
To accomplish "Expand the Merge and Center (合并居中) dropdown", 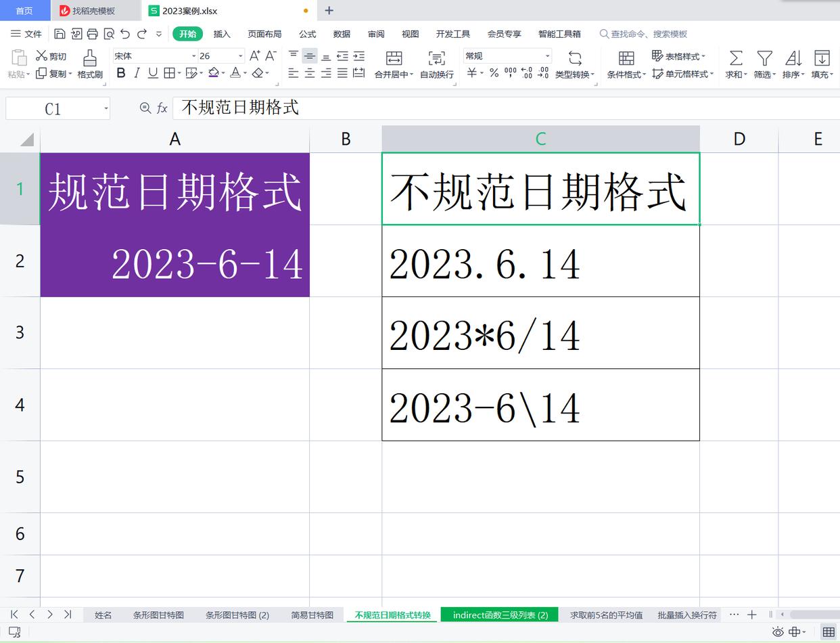I will coord(411,74).
